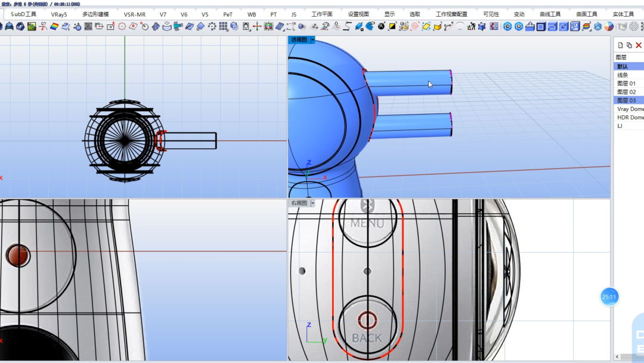Open the 透视图 viewport dropdown arrow
Screen dimensions: 644x363
(312, 40)
